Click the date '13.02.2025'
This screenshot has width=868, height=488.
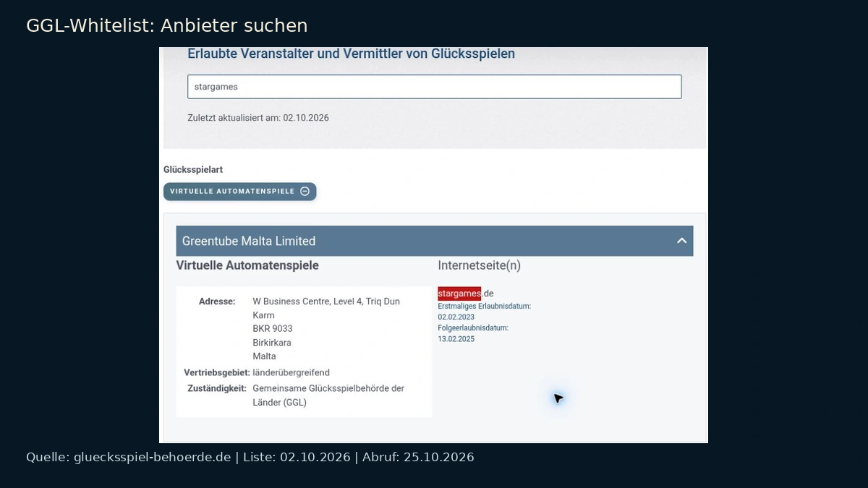(456, 339)
